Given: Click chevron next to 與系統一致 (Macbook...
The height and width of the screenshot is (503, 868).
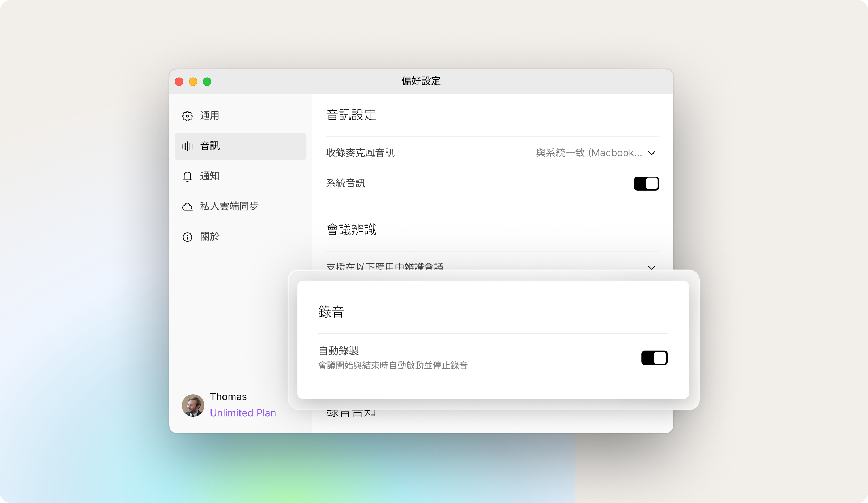Looking at the screenshot, I should pyautogui.click(x=652, y=153).
